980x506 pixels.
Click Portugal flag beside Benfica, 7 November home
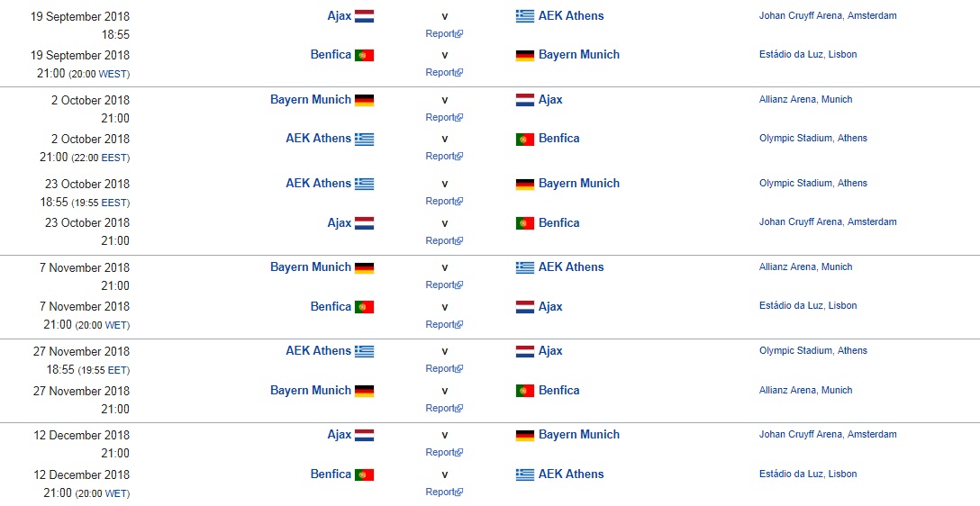pos(364,307)
